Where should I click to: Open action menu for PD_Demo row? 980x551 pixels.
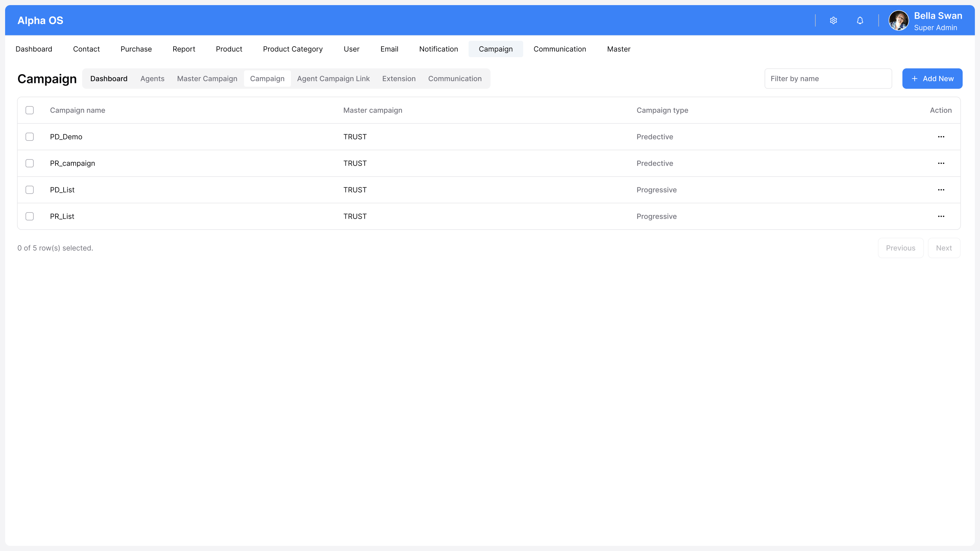(x=941, y=137)
